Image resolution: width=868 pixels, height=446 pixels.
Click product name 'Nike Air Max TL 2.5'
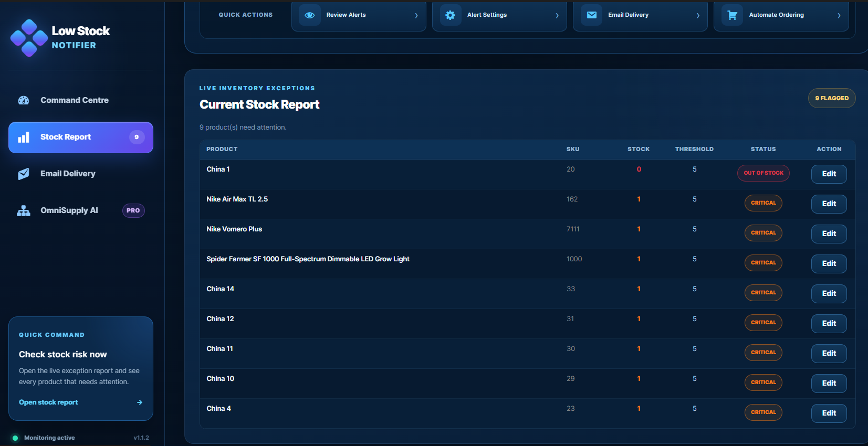pyautogui.click(x=237, y=199)
